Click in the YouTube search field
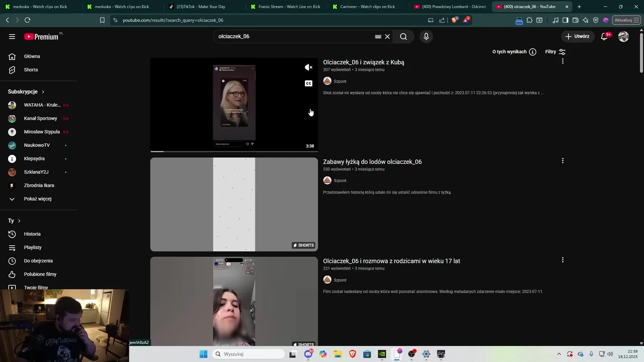The width and height of the screenshot is (644, 362). pyautogui.click(x=294, y=36)
